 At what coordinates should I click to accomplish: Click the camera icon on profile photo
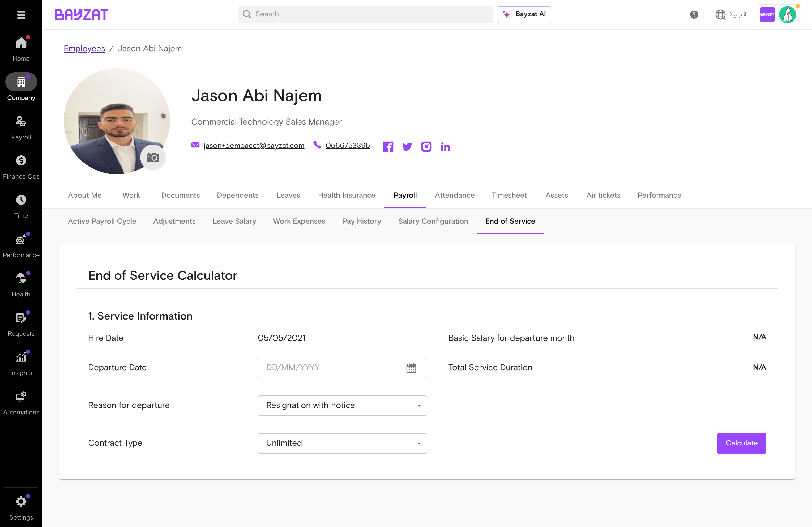pos(153,157)
